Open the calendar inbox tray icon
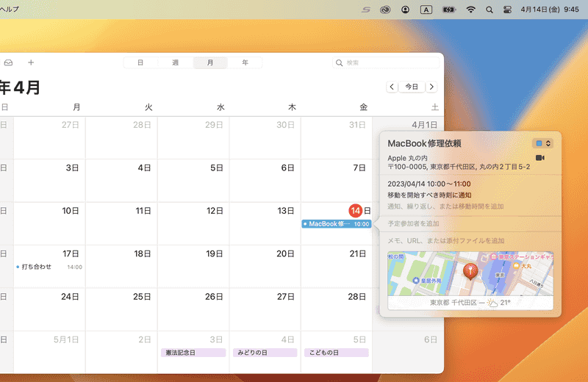This screenshot has width=588, height=382. click(8, 62)
